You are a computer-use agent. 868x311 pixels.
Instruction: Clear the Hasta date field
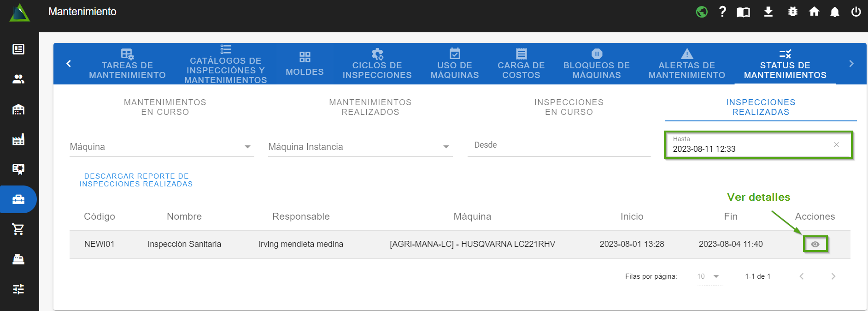836,145
